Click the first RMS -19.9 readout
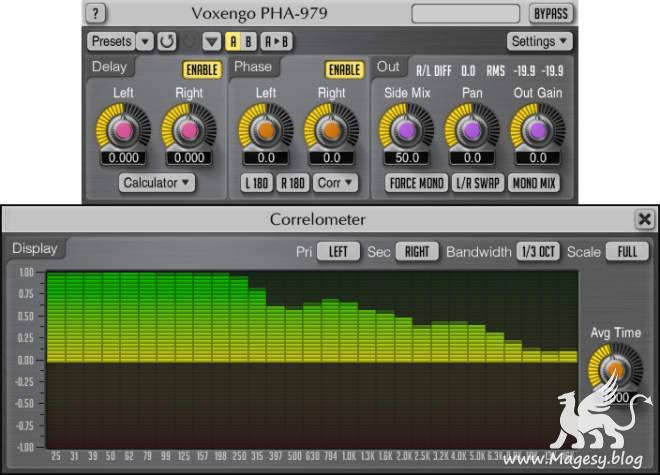 click(524, 71)
